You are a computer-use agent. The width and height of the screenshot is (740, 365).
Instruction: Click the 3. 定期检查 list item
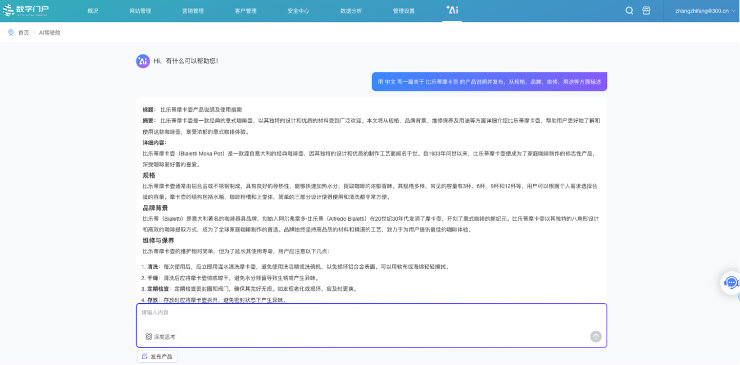click(x=249, y=289)
